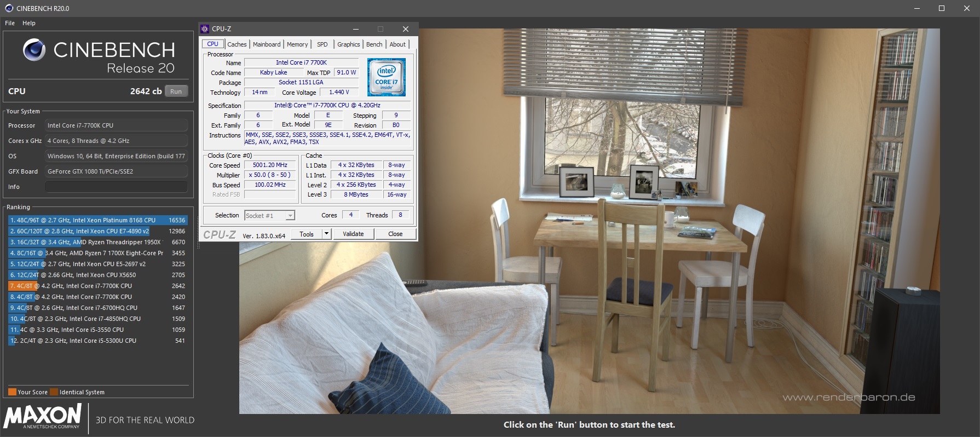This screenshot has height=437, width=980.
Task: Click the MAXON logo
Action: pyautogui.click(x=43, y=417)
